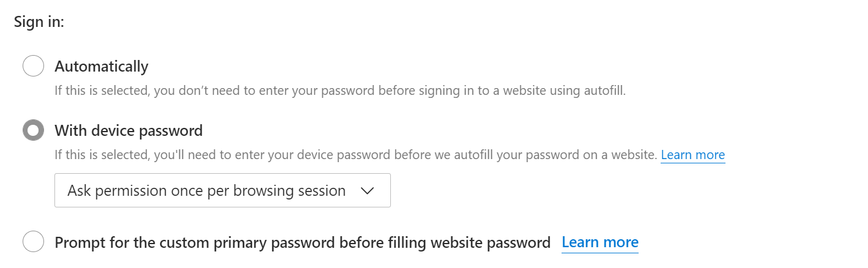Enable the custom primary password prompt radio
Screen dimensions: 868x268
pos(33,242)
